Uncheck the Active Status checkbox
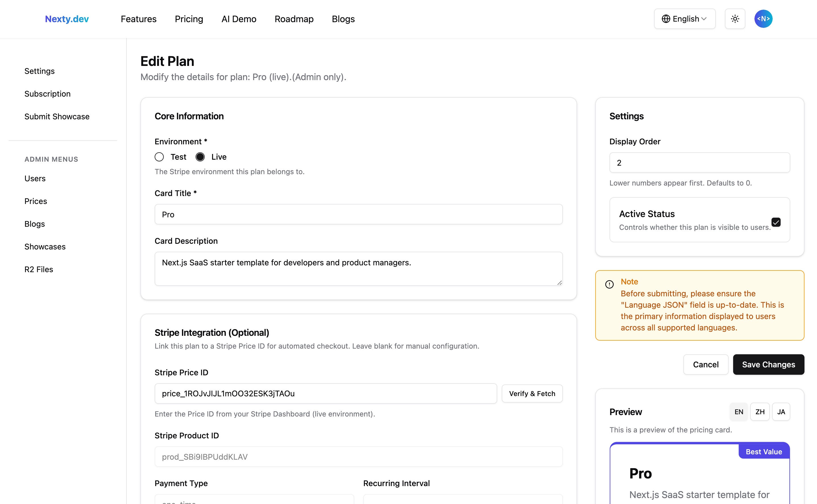The image size is (817, 504). tap(776, 222)
